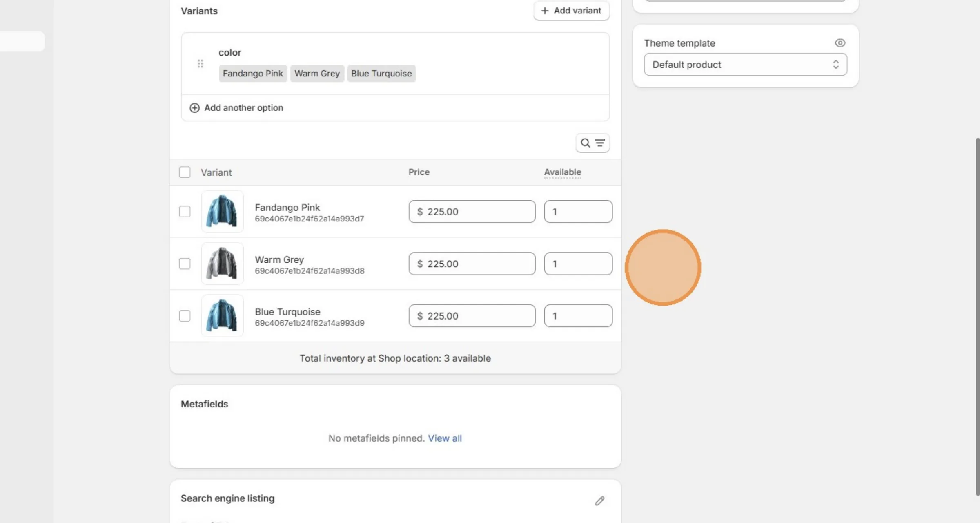Click SKU text 69c4067e1b24f62a14a993d8

[x=310, y=271]
